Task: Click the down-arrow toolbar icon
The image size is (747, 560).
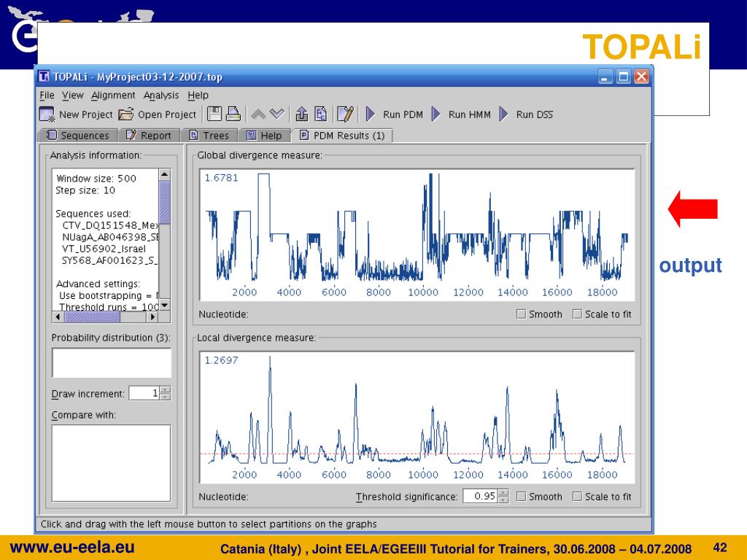Action: tap(276, 114)
